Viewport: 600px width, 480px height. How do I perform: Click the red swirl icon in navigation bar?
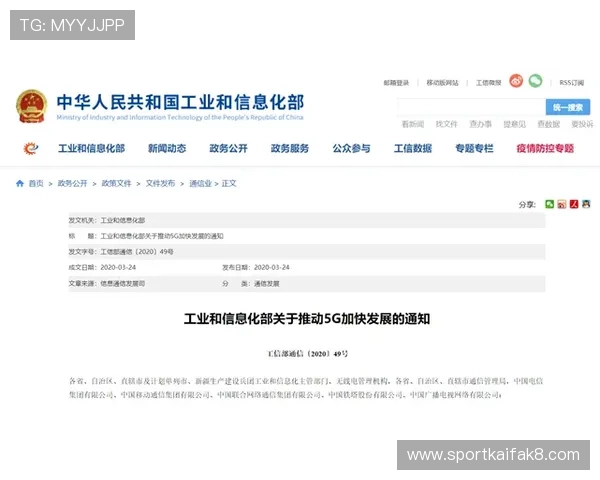pyautogui.click(x=31, y=148)
